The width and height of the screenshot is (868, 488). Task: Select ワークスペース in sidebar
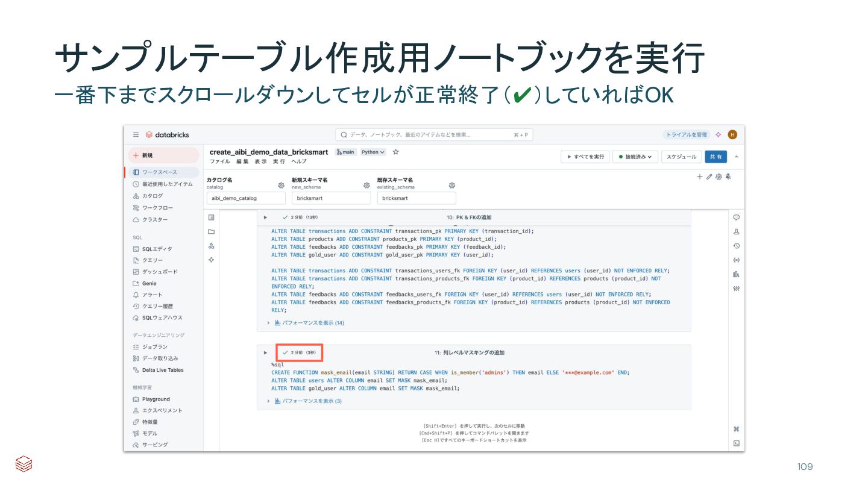[163, 172]
